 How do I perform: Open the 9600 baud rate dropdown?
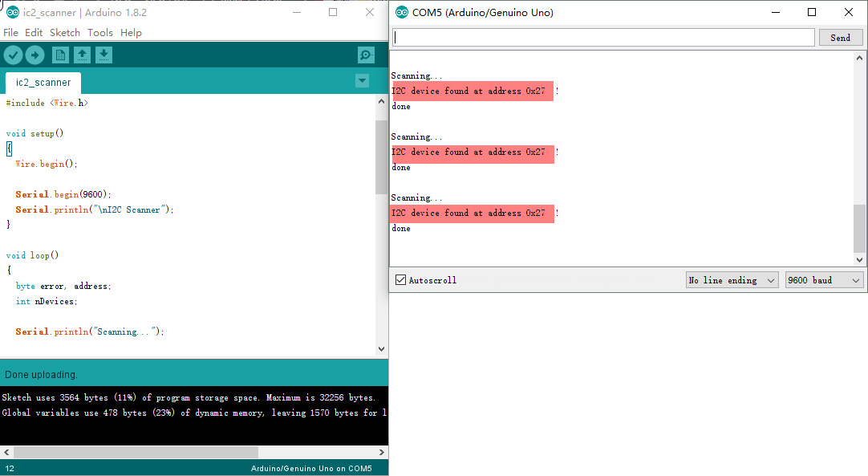click(x=824, y=280)
